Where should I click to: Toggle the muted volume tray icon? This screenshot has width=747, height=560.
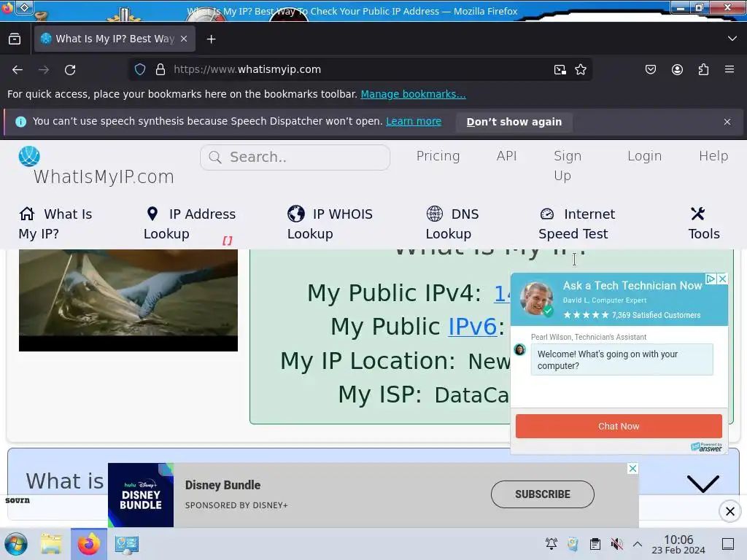click(616, 544)
